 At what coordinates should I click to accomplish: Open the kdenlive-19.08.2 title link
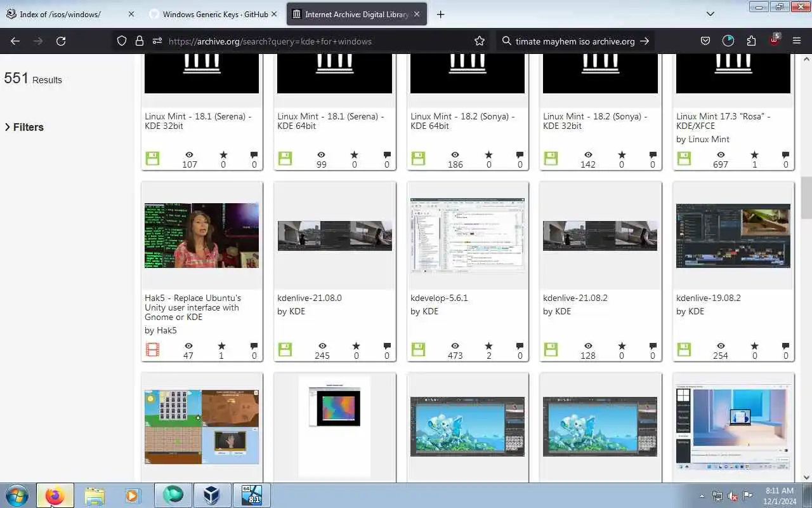[709, 298]
